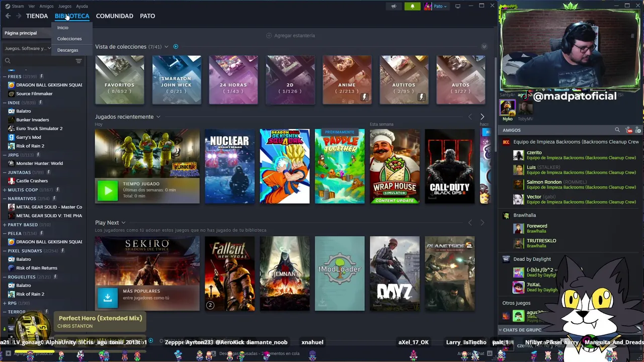
Task: Click the Agregar estantería plus icon
Action: pyautogui.click(x=269, y=36)
